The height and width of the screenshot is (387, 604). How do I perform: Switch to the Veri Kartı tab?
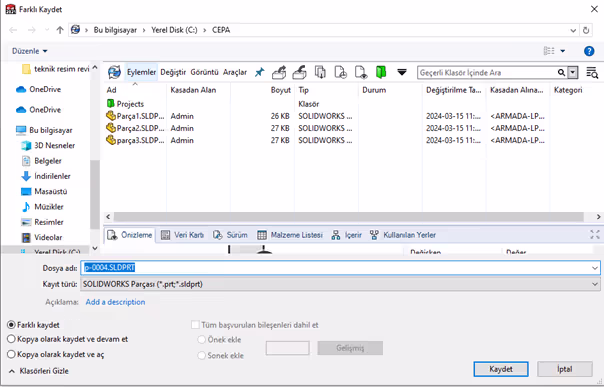pyautogui.click(x=182, y=235)
